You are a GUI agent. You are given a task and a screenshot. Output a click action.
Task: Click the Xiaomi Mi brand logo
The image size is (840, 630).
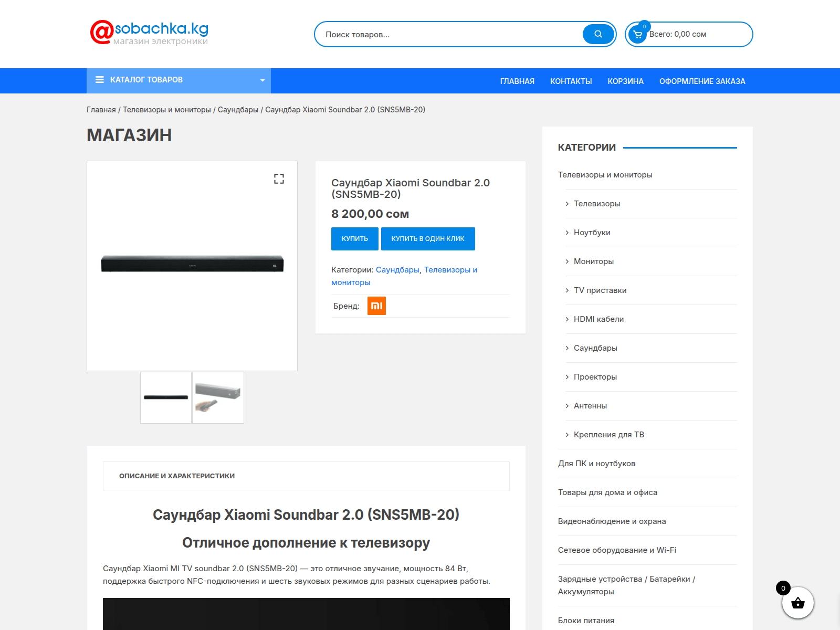tap(376, 306)
